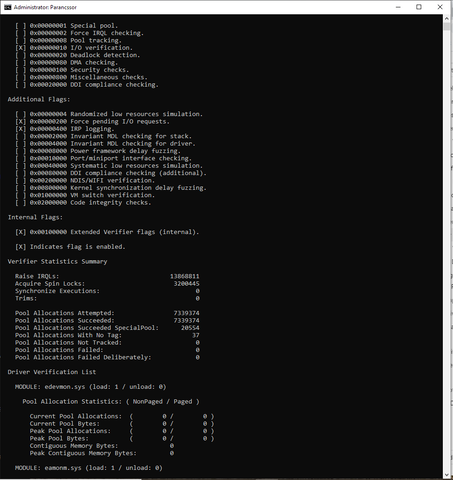Click 'Pool Allocations Attempted:' label

click(65, 313)
